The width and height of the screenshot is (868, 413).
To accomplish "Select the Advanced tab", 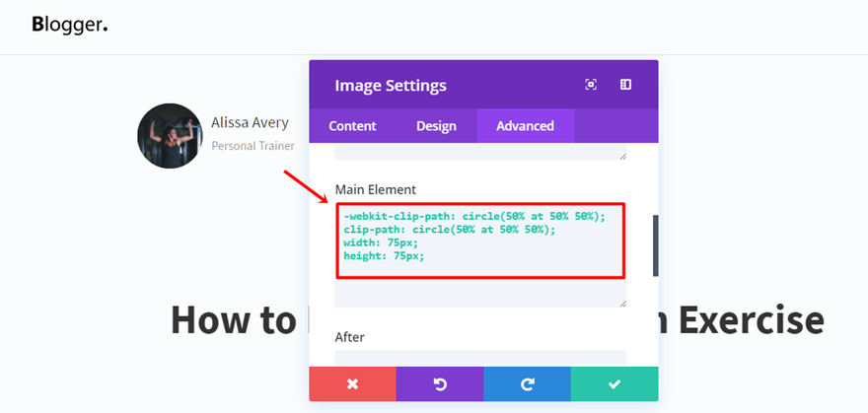I will point(525,126).
